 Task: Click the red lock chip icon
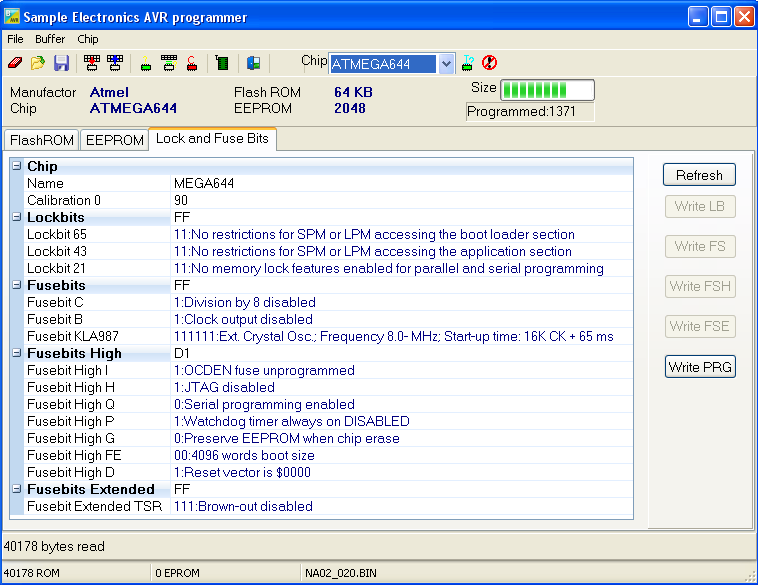(x=191, y=63)
